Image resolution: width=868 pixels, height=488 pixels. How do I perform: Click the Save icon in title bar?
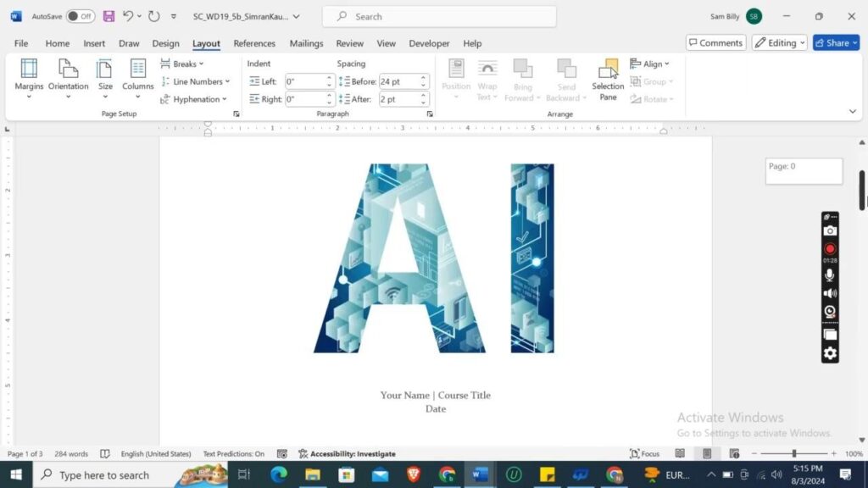click(x=109, y=16)
